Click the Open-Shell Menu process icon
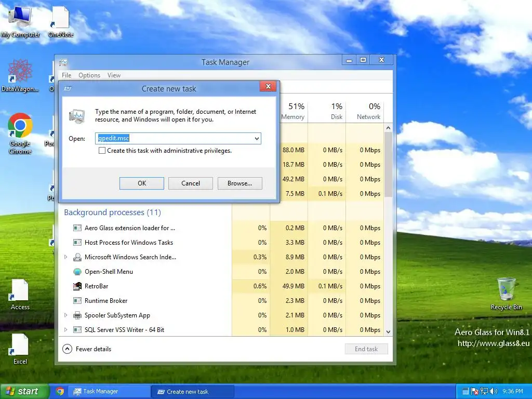 (77, 272)
